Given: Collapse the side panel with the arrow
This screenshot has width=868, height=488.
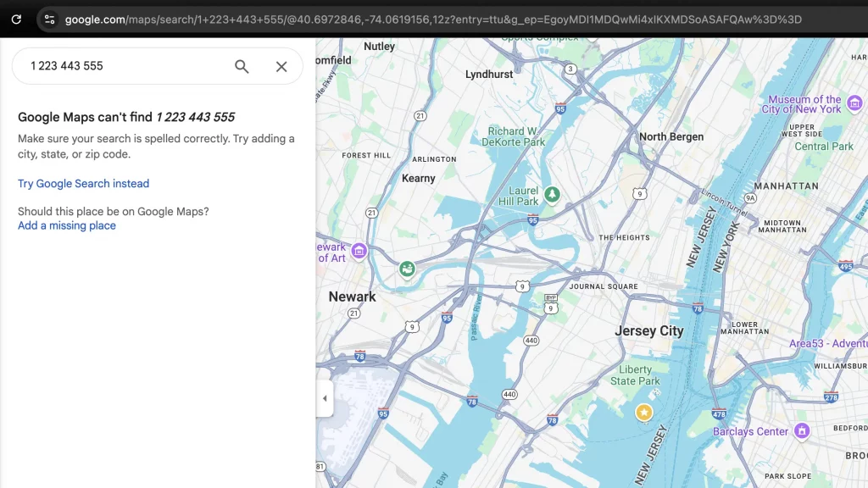Looking at the screenshot, I should [x=325, y=397].
